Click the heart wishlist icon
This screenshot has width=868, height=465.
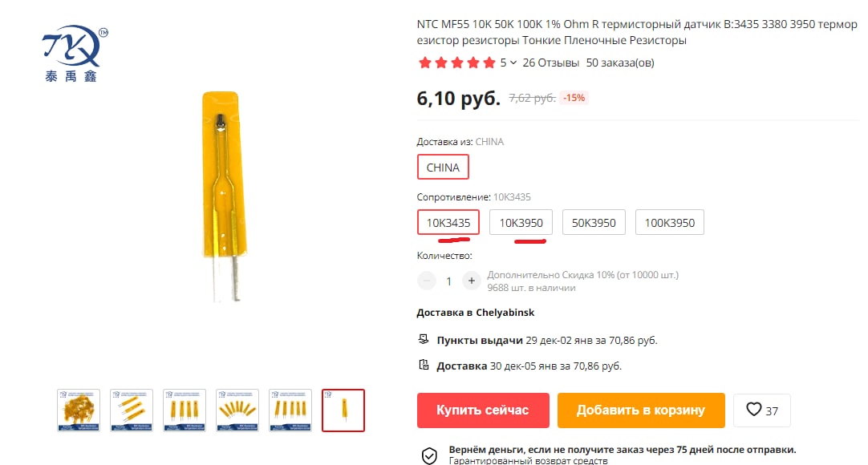[753, 410]
